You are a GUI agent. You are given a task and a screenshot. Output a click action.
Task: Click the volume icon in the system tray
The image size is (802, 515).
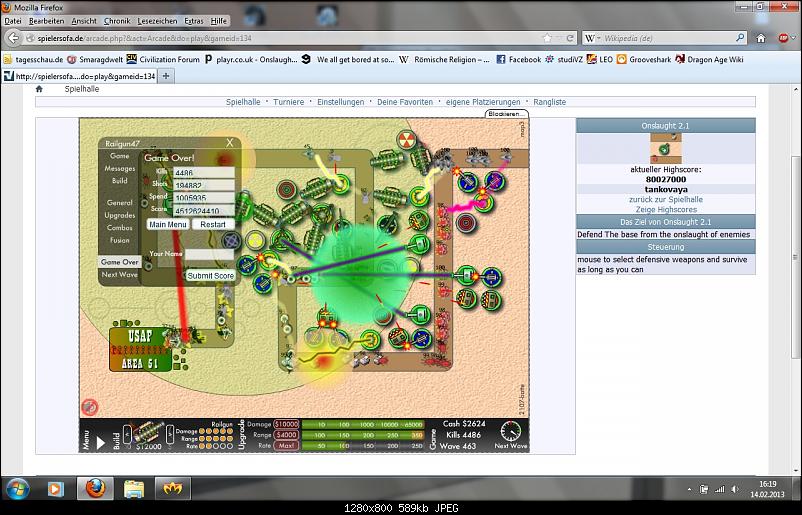tap(734, 489)
